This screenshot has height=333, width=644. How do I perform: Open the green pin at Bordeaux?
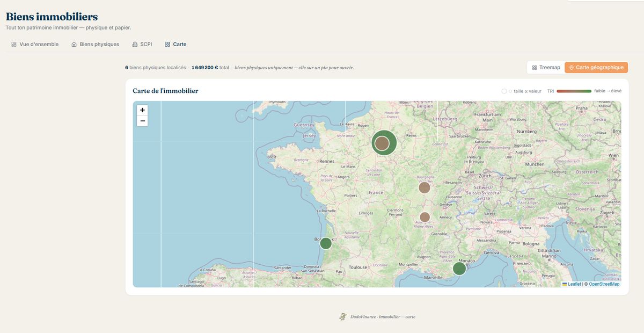click(x=326, y=243)
